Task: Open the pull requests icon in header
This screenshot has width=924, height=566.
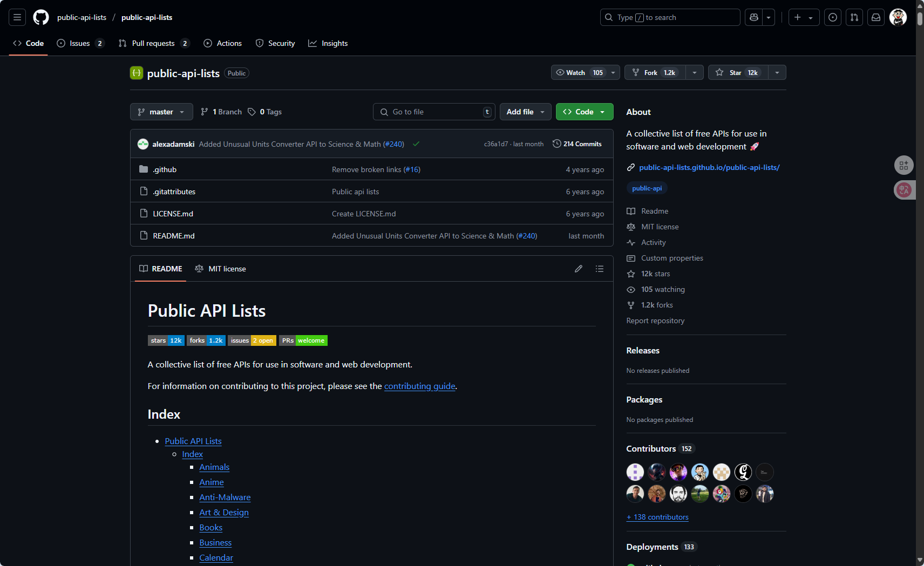Action: (x=854, y=17)
